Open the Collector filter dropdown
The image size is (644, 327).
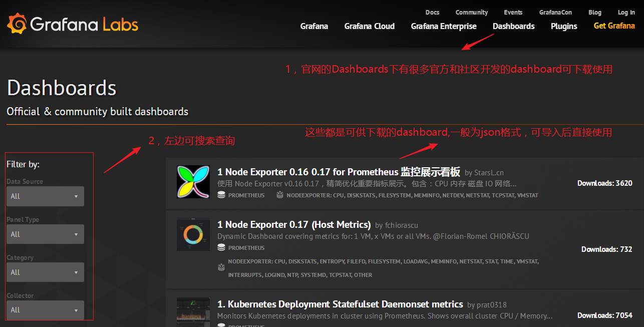[45, 310]
